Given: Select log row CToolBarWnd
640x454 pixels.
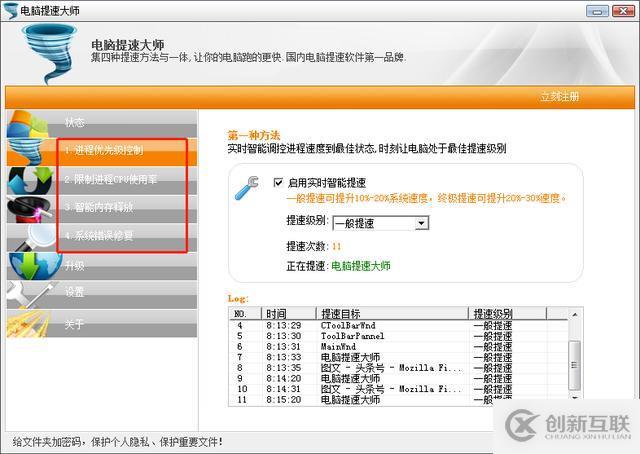Looking at the screenshot, I should (399, 325).
